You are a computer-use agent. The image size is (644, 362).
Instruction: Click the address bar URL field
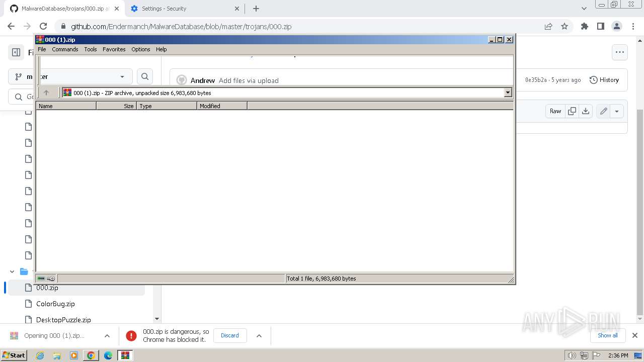coord(302,27)
